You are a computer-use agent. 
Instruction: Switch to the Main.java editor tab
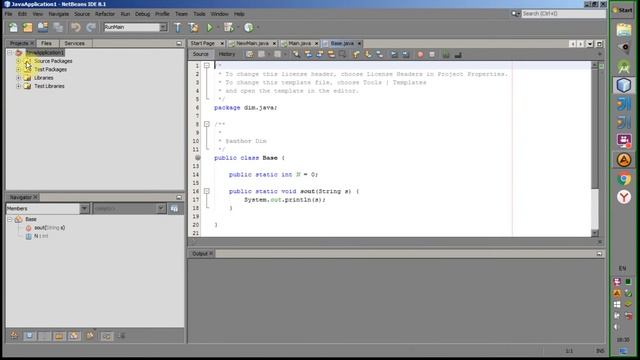(x=300, y=43)
